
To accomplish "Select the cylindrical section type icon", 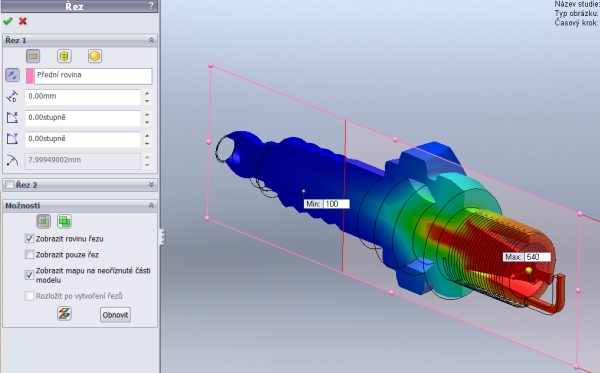I will (x=64, y=56).
